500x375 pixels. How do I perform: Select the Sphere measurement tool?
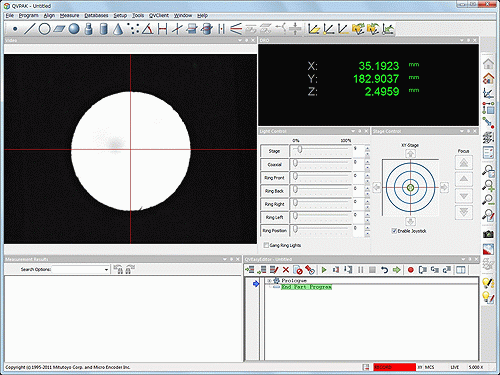pos(74,29)
